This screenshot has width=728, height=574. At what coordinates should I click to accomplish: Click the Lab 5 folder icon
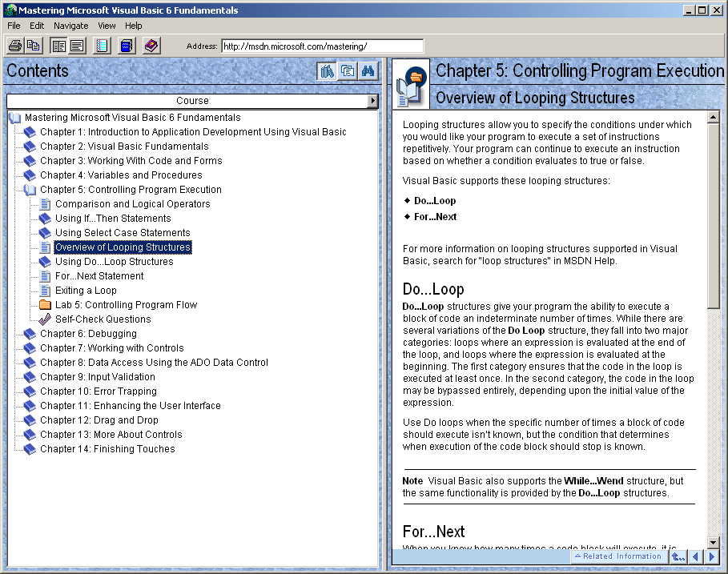[45, 304]
